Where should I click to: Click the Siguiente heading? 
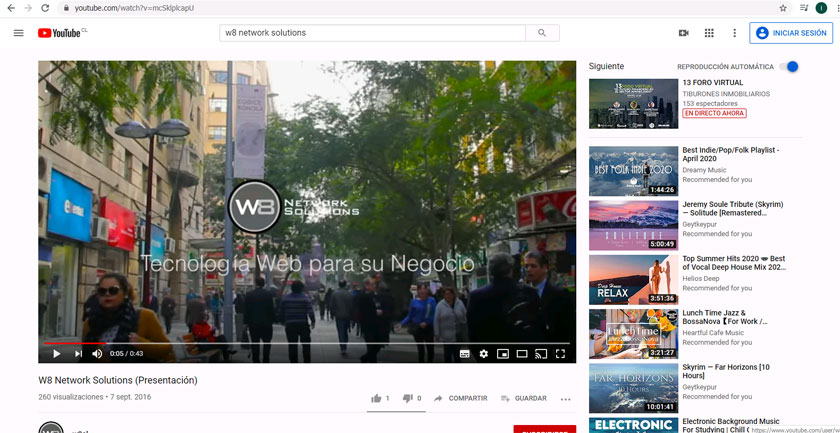(x=606, y=66)
